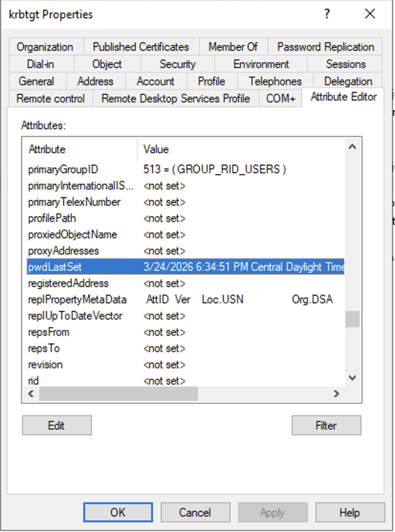This screenshot has width=395, height=532.
Task: Select the replPropertyMetaData attribute row
Action: point(186,299)
